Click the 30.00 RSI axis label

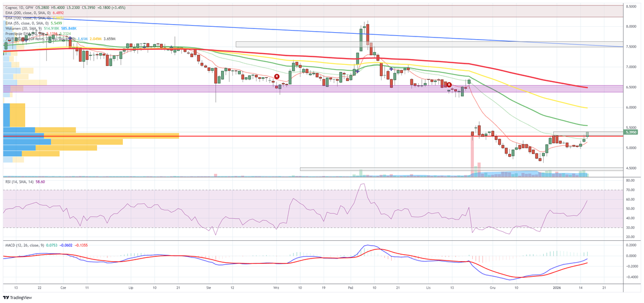630,227
